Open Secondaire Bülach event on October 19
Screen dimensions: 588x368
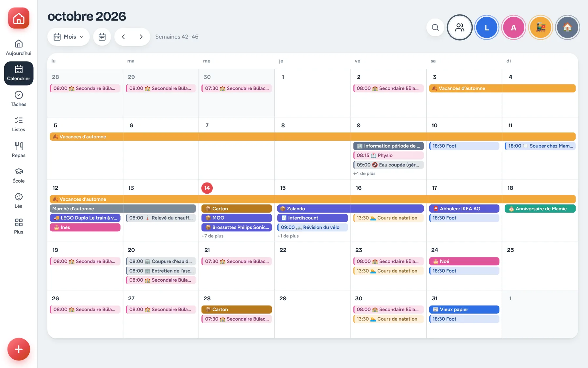coord(85,261)
